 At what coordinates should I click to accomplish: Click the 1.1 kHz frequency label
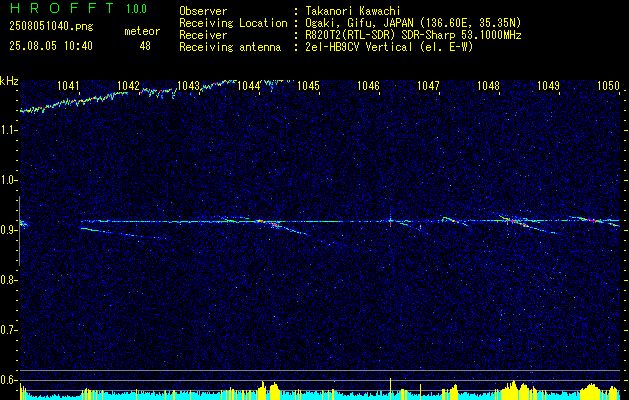8,130
